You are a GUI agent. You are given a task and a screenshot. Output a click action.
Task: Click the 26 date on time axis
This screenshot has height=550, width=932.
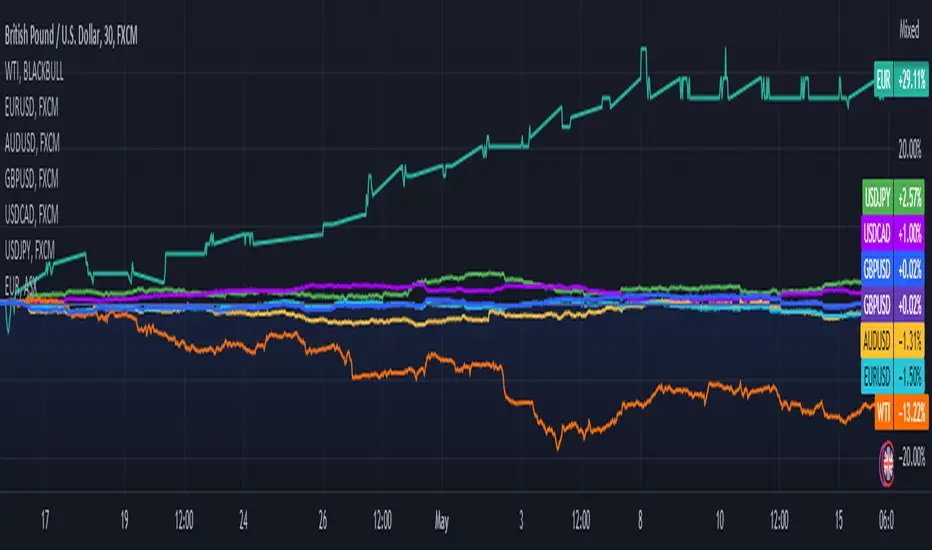click(323, 520)
